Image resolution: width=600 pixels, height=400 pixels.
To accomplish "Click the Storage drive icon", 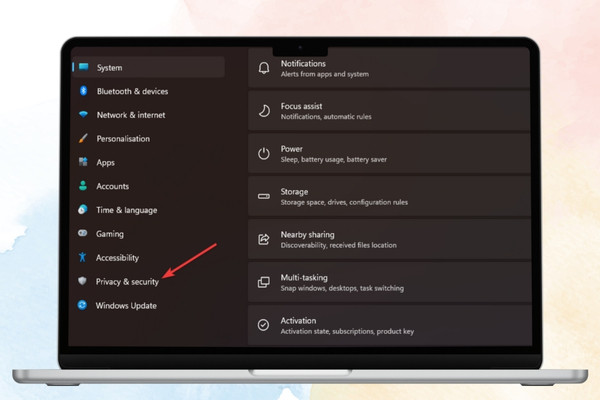I will point(264,196).
